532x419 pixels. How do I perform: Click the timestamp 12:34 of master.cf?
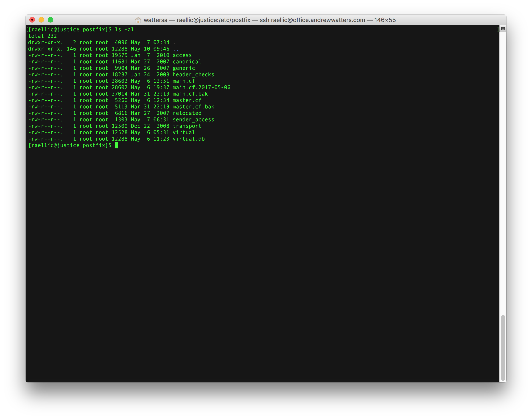point(161,100)
